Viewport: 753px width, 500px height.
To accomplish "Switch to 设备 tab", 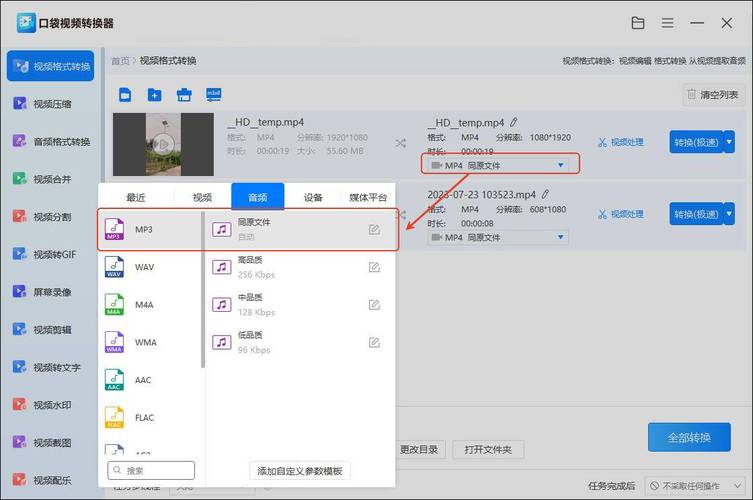I will point(313,197).
